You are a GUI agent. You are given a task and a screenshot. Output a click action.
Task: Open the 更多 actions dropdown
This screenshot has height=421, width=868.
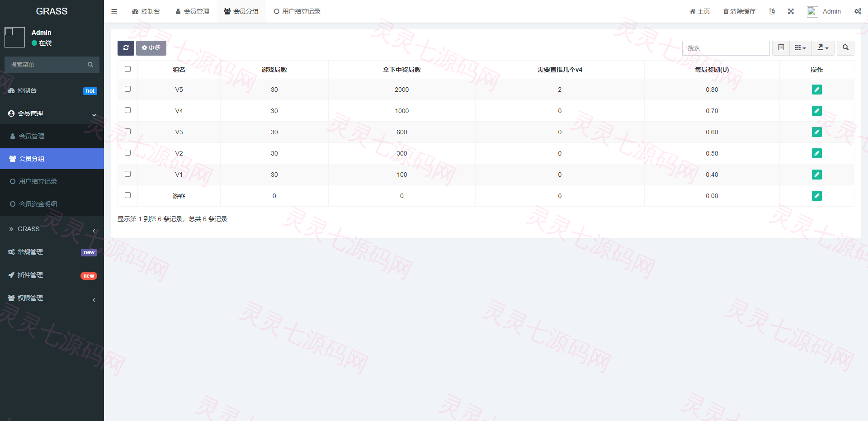coord(151,48)
